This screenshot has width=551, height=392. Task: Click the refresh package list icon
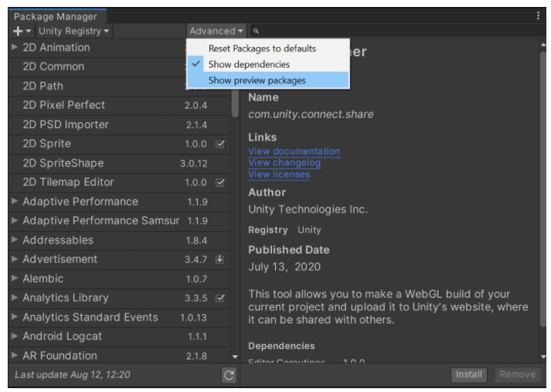click(229, 375)
